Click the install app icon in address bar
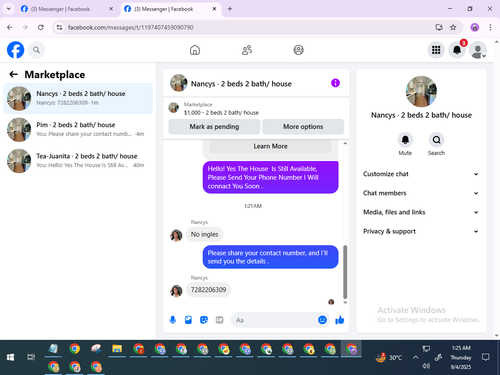This screenshot has height=375, width=500. click(x=439, y=27)
